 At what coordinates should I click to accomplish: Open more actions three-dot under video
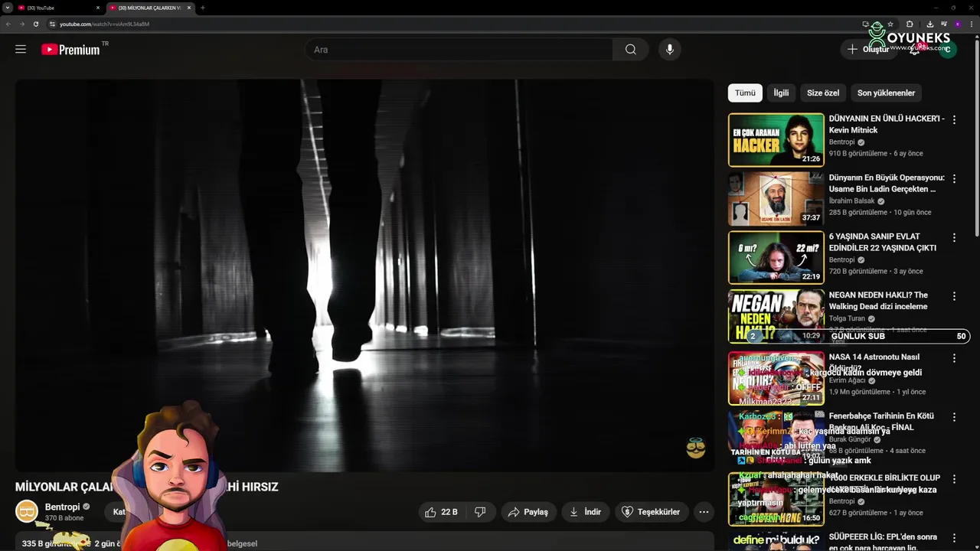[704, 512]
